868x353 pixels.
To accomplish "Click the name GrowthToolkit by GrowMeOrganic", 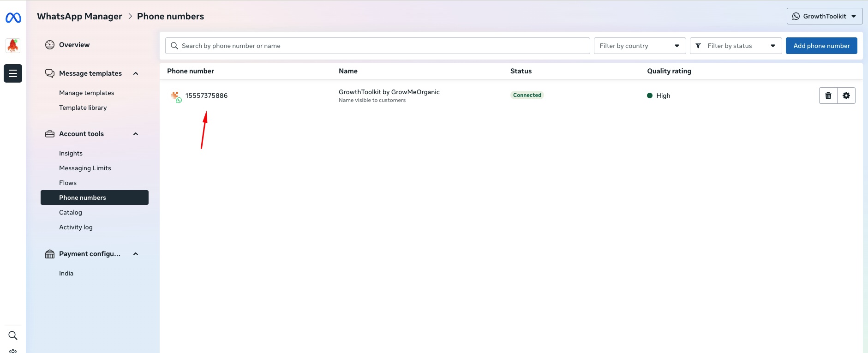I will [x=389, y=92].
